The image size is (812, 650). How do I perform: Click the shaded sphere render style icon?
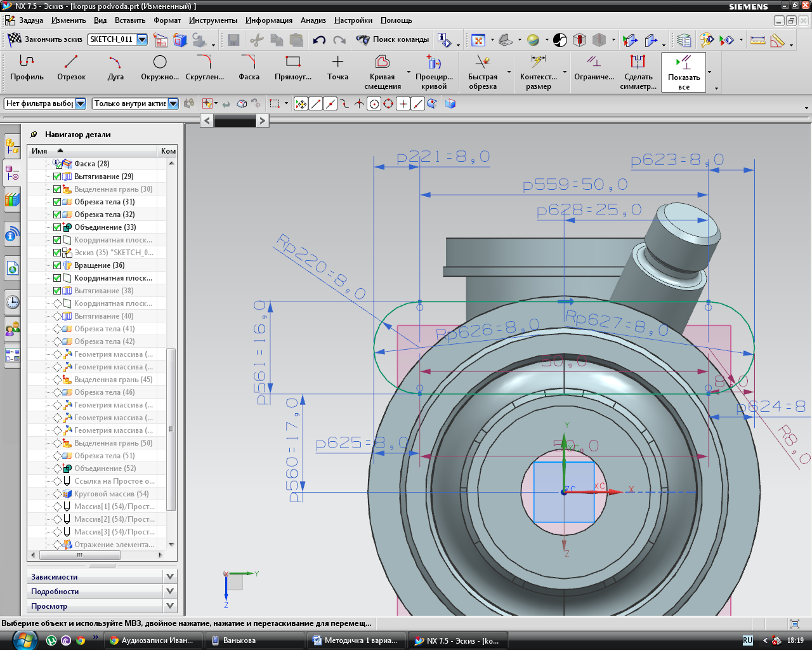(x=533, y=40)
